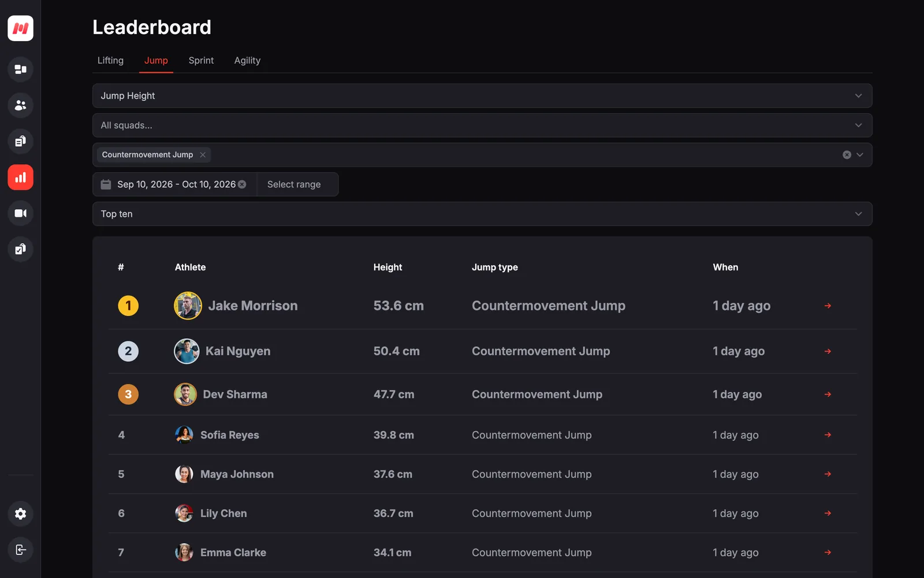The image size is (924, 578).
Task: Open the All squads dropdown
Action: (x=482, y=125)
